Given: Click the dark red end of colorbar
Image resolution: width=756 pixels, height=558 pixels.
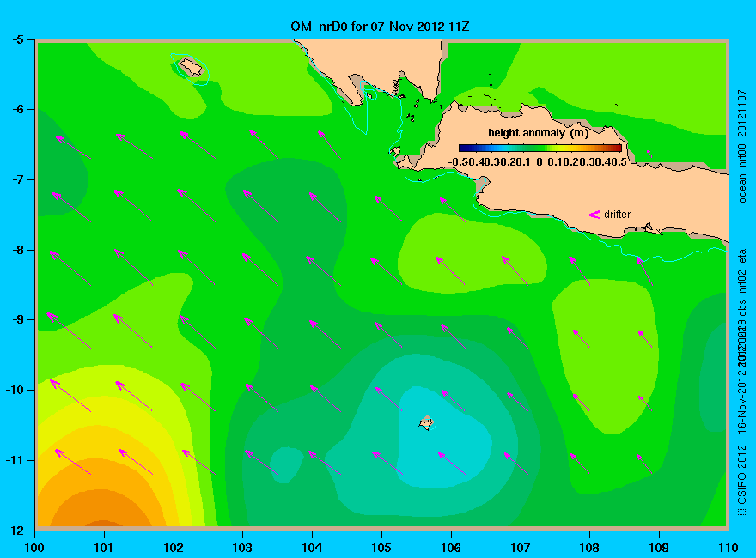Looking at the screenshot, I should click(617, 148).
